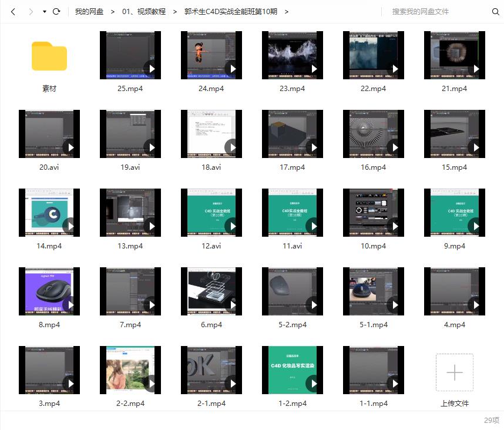Click the 上传文件 plus icon
Viewport: 504px width, 430px height.
[454, 372]
